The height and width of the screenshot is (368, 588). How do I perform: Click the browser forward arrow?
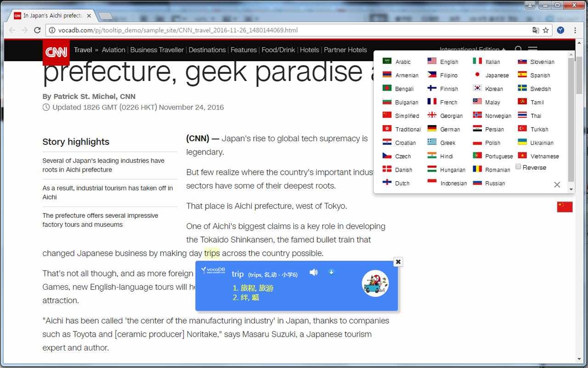[x=25, y=30]
